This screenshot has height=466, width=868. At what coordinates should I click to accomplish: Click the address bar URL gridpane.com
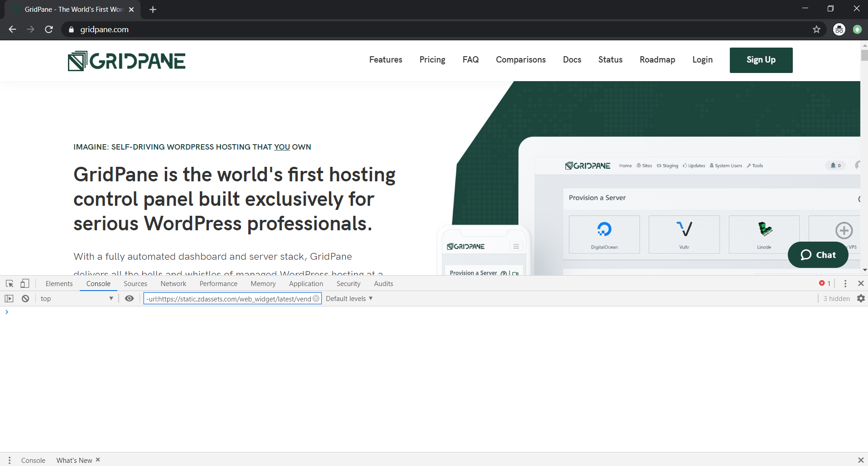104,29
